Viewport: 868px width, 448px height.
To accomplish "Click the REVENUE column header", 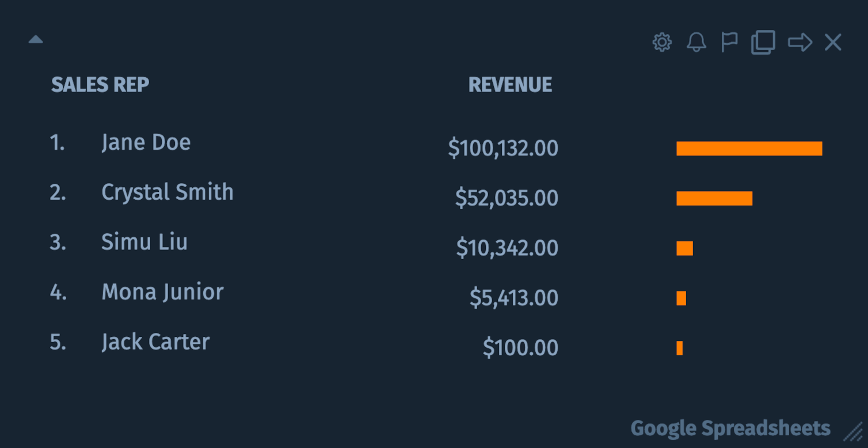I will pos(510,85).
